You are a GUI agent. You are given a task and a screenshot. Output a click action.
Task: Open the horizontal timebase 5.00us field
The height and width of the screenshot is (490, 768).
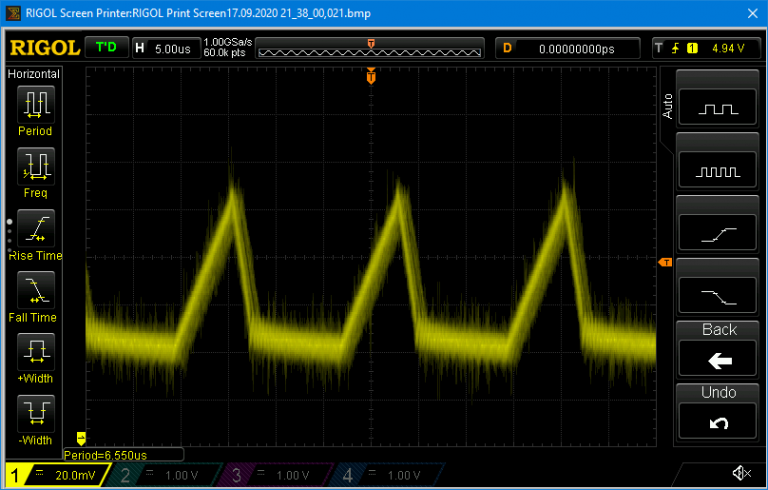point(165,48)
